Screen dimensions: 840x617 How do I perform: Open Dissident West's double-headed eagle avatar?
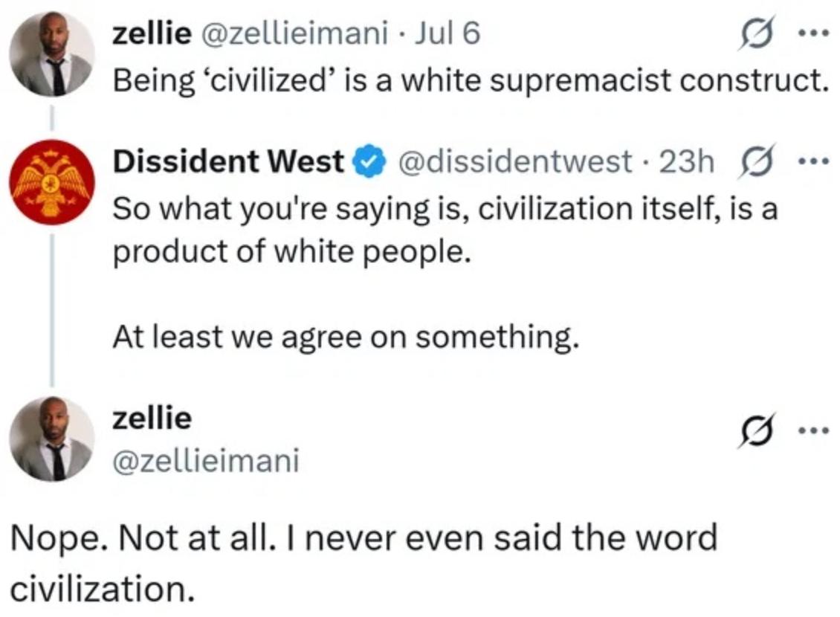[51, 182]
